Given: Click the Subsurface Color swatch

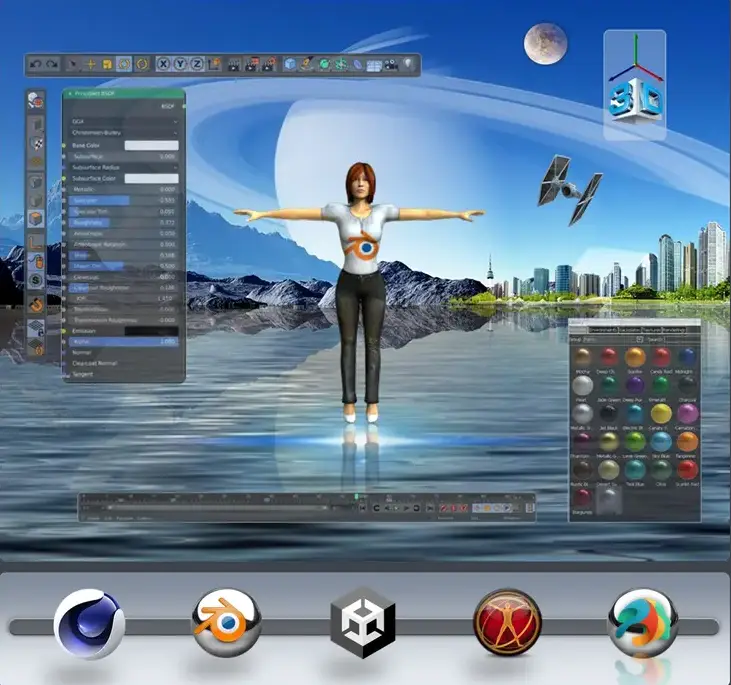Looking at the screenshot, I should (152, 179).
